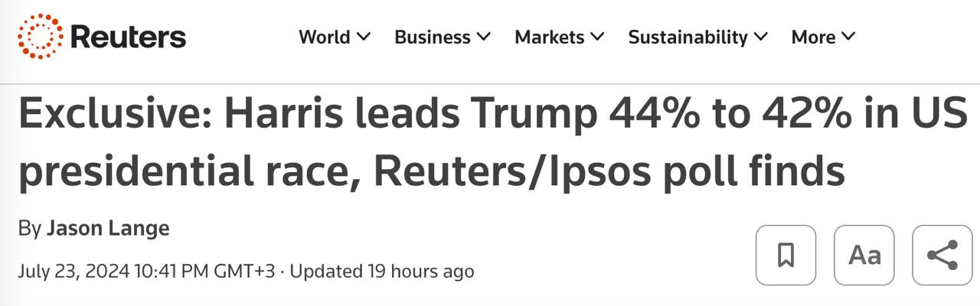This screenshot has height=306, width=980.
Task: Open the More navigation menu
Action: point(813,37)
